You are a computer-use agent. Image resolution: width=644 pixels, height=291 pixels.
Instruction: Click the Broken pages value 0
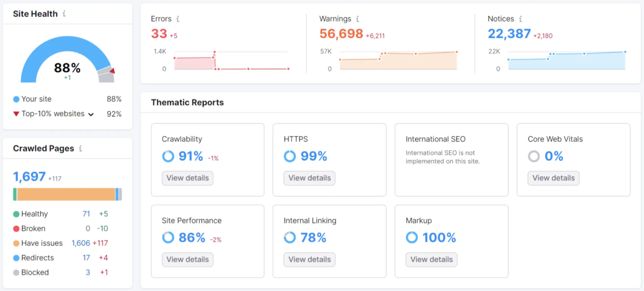88,229
